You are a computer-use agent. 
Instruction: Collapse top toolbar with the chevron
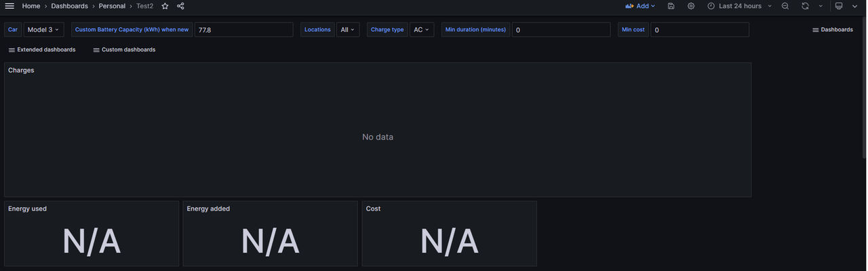click(854, 6)
